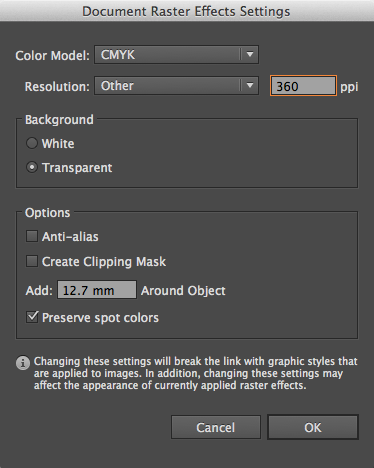Viewport: 374px width, 468px height.
Task: Click the arrow button of Resolution dropdown
Action: [x=250, y=86]
